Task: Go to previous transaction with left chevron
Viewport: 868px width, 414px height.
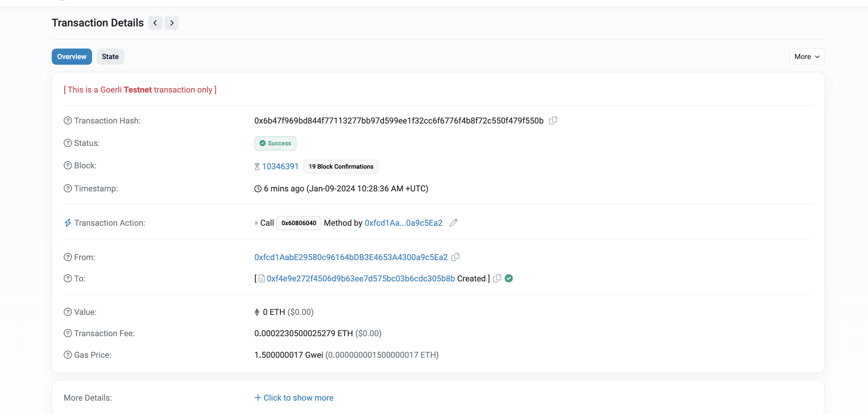Action: (x=155, y=23)
